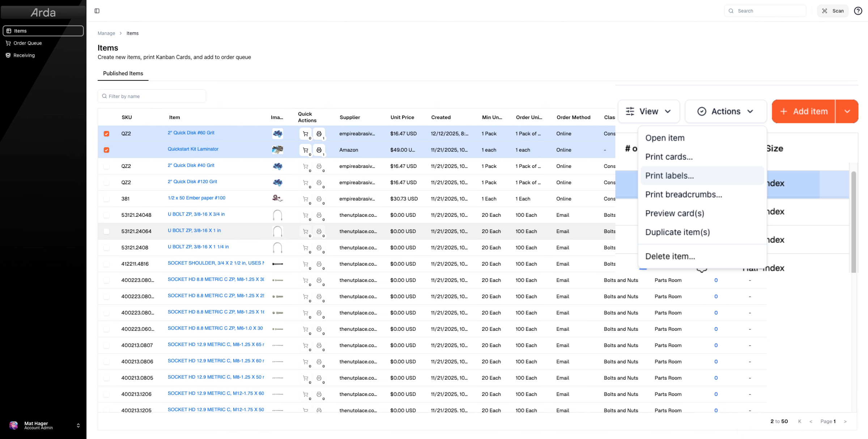Choose Open item from Actions menu

702,138
